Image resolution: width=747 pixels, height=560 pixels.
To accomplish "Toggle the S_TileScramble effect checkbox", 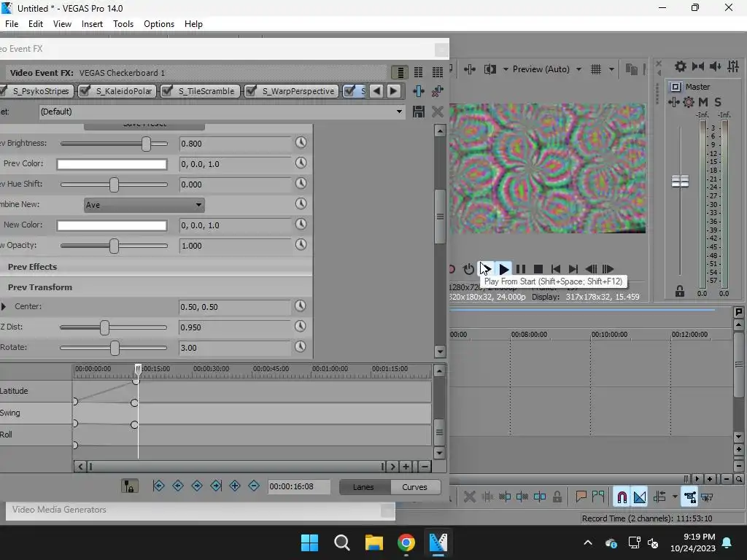I will click(x=167, y=91).
